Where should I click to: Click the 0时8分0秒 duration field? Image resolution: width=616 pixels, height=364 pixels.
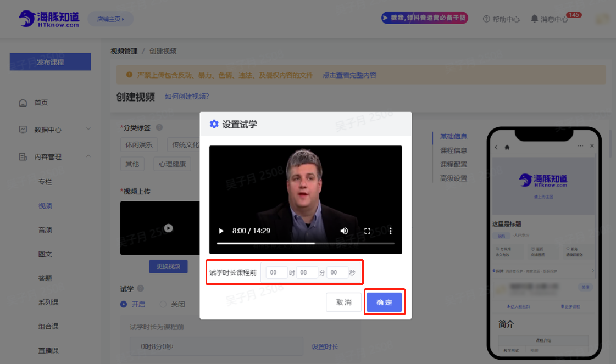coord(216,346)
